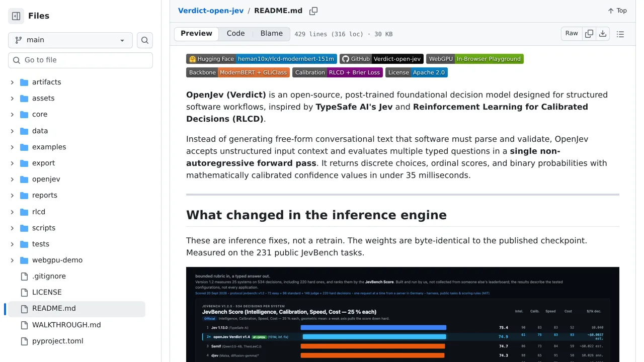This screenshot has width=644, height=362.
Task: Expand the artifacts folder chevron
Action: (12, 82)
